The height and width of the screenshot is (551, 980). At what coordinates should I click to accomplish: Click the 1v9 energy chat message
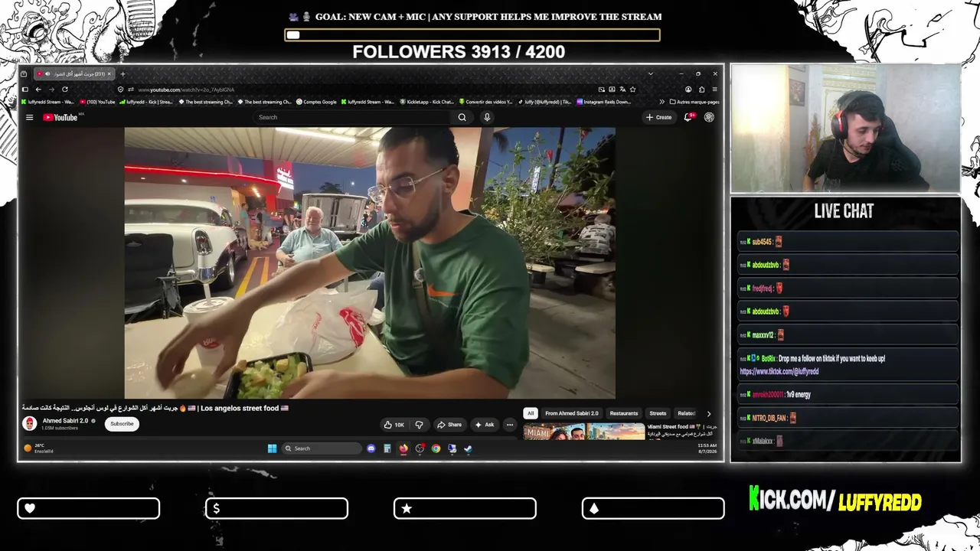799,395
